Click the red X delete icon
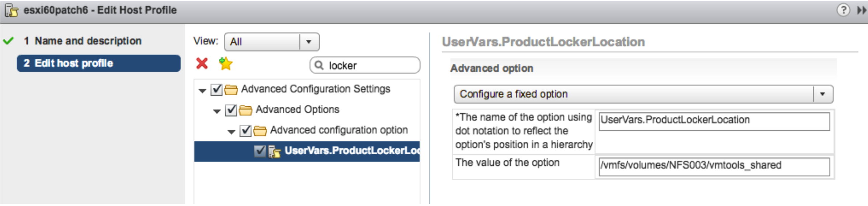This screenshot has height=206, width=868. coord(202,63)
